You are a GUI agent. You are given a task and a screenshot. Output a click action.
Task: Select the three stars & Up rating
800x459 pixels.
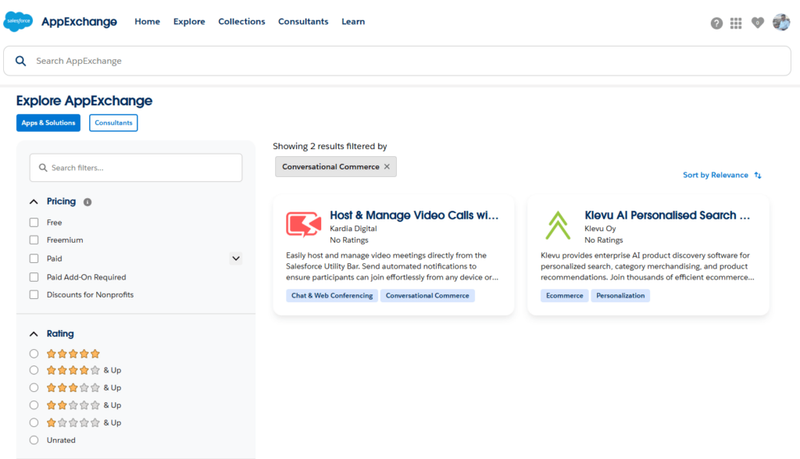click(34, 388)
